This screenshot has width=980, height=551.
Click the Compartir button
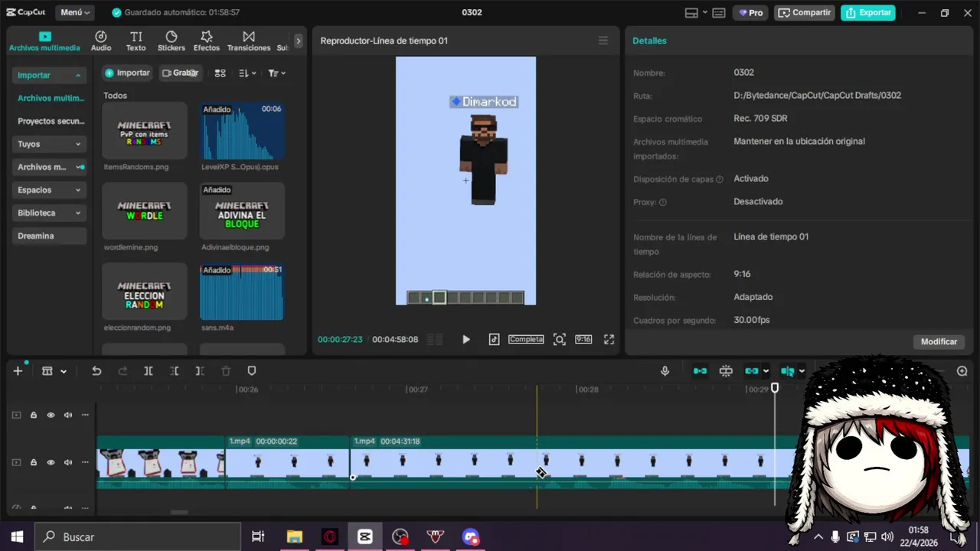coord(804,13)
